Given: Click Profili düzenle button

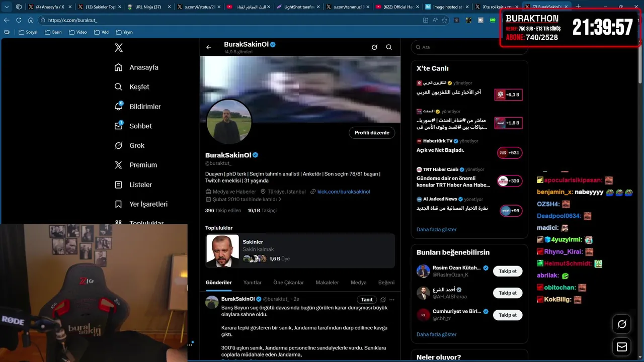Looking at the screenshot, I should coord(372,133).
